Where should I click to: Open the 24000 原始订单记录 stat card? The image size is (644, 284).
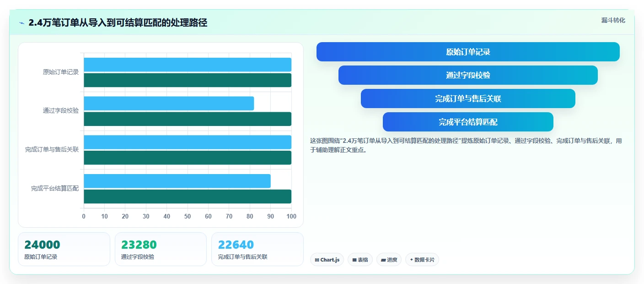coord(64,249)
